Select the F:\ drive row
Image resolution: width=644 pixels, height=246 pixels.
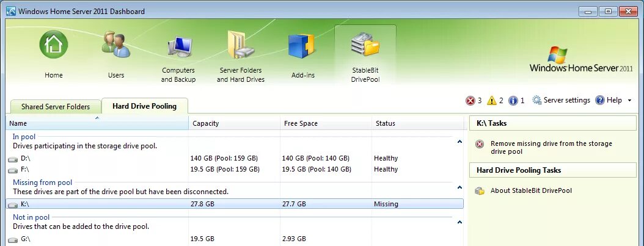click(235, 169)
